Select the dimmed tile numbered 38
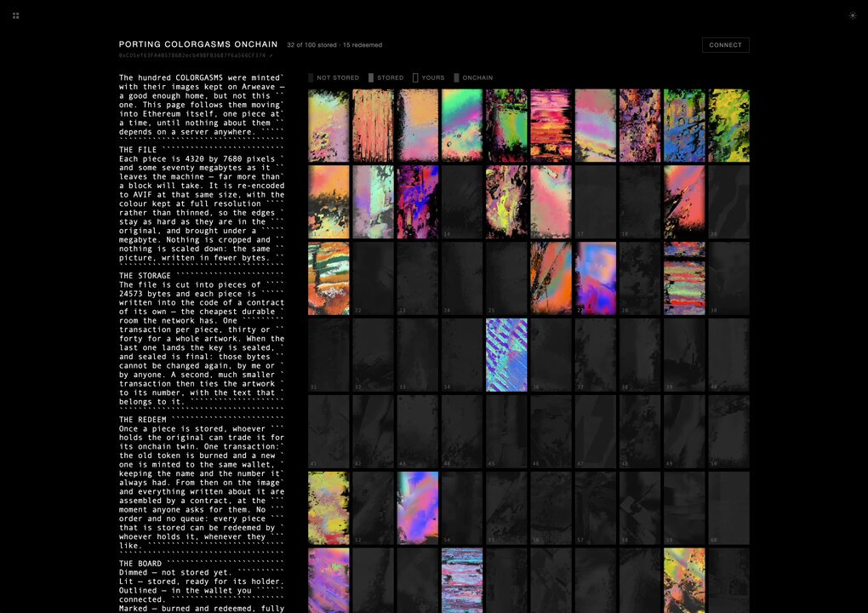 coord(640,355)
